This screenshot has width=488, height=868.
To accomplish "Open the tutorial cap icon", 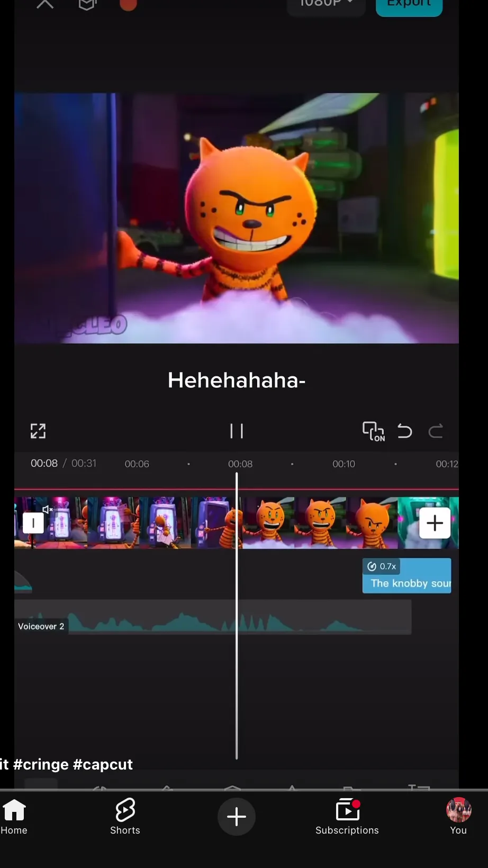I will [x=87, y=4].
